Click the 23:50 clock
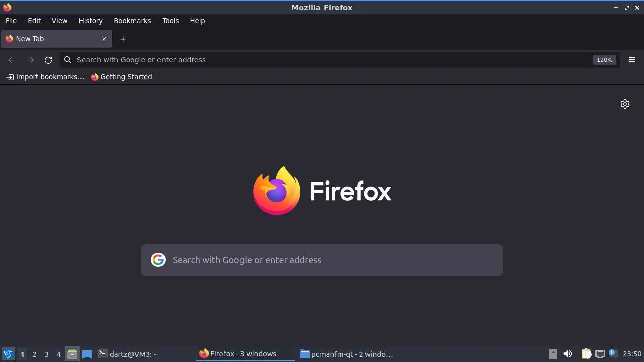Image resolution: width=644 pixels, height=362 pixels. pos(632,354)
